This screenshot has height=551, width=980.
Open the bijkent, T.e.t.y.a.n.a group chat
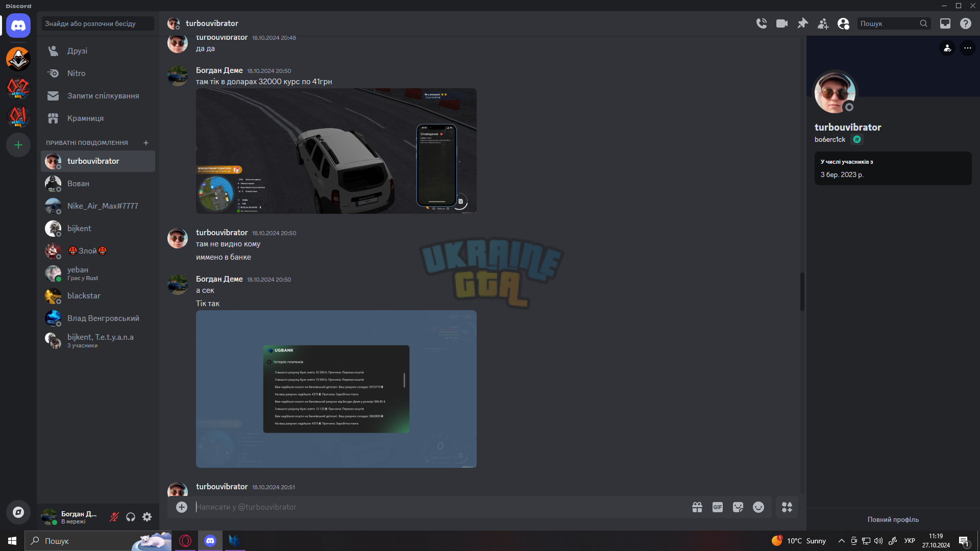click(98, 341)
